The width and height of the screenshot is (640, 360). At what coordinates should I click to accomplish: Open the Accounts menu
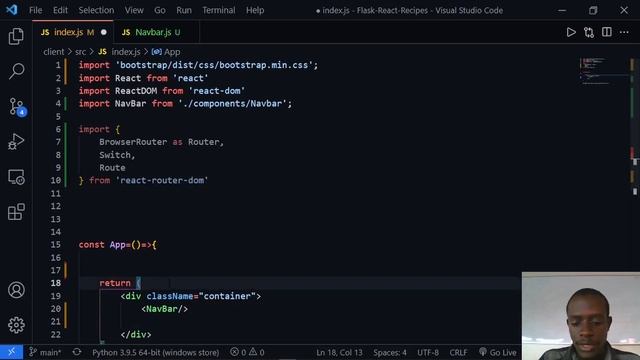16,290
